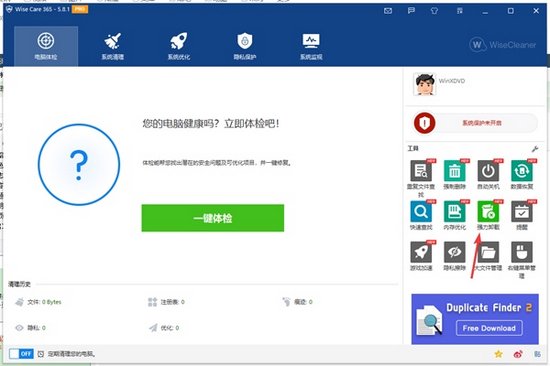The height and width of the screenshot is (366, 550).
Task: Click the orange PRO badge
Action: (80, 9)
